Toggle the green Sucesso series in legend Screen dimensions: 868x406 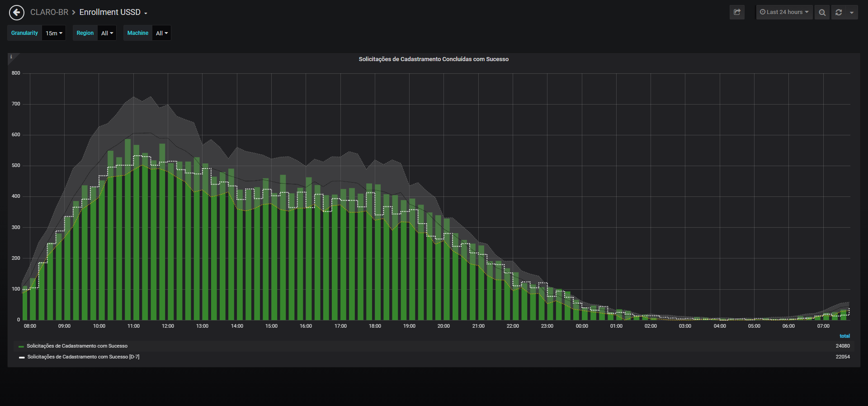click(77, 346)
